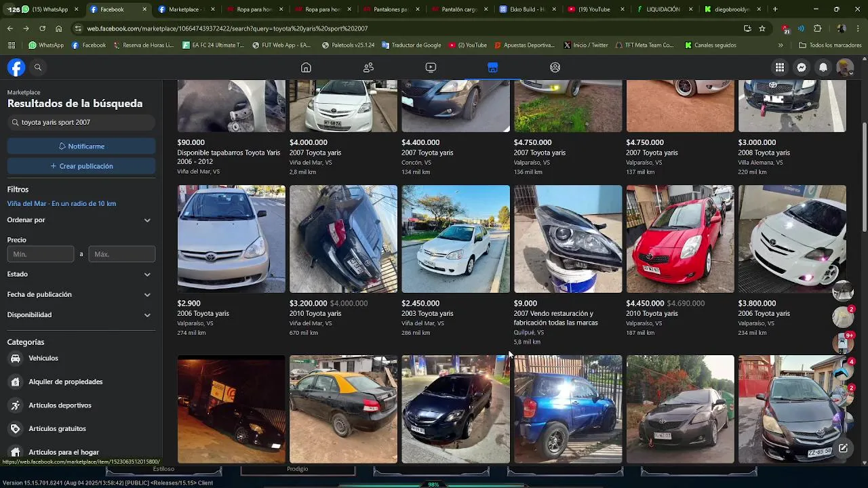Select Artículos para el hogar category

(x=81, y=452)
